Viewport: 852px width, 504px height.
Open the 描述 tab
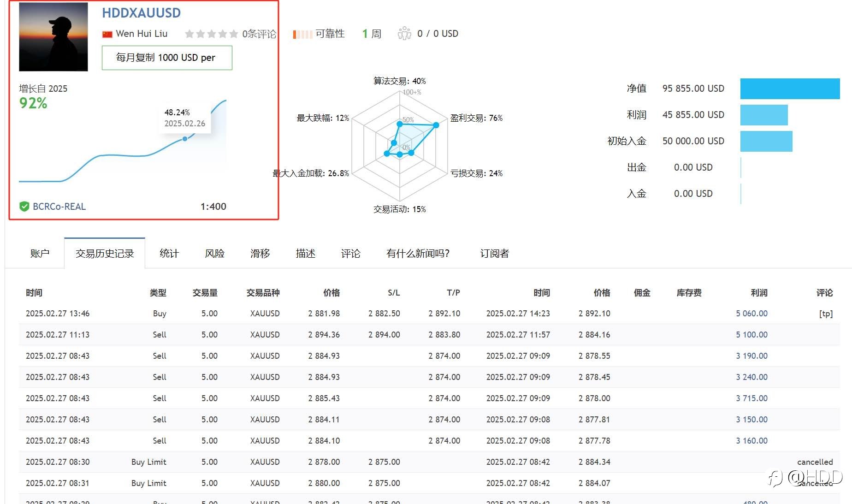tap(305, 253)
